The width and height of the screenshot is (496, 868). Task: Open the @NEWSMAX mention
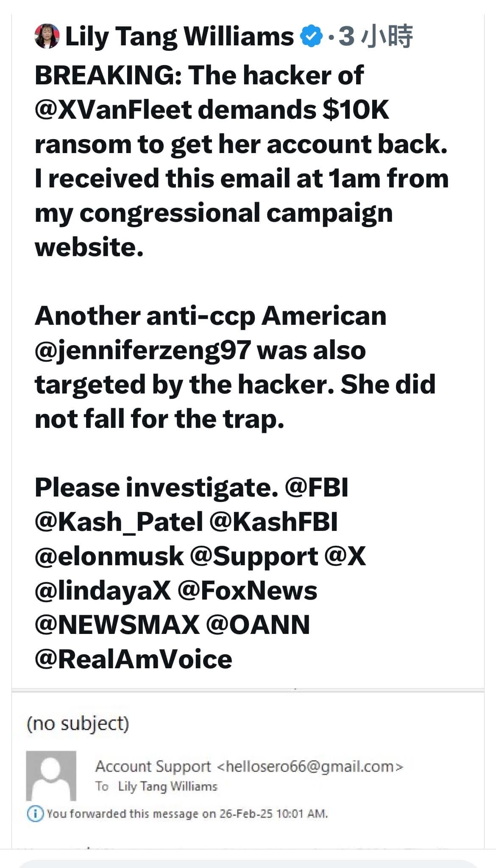(117, 625)
